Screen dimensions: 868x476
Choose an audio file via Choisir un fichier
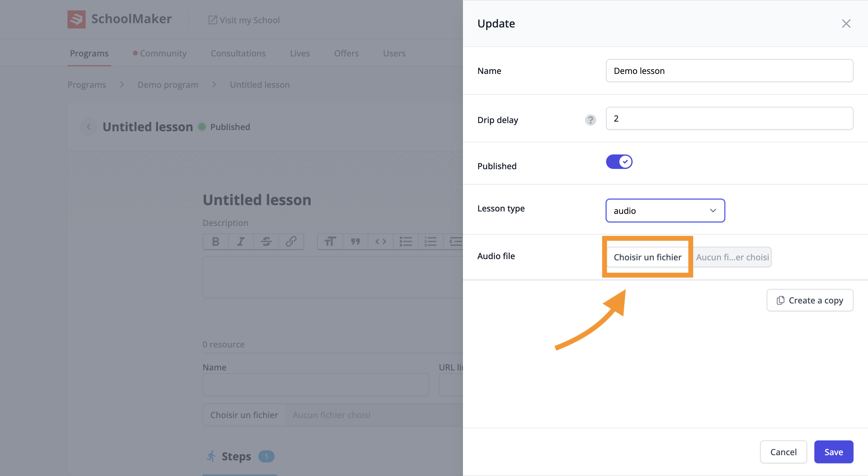click(647, 257)
